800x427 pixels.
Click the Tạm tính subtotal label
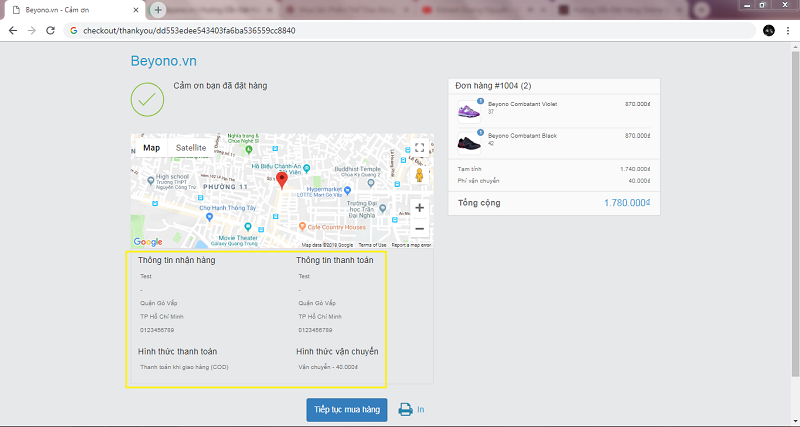click(469, 169)
